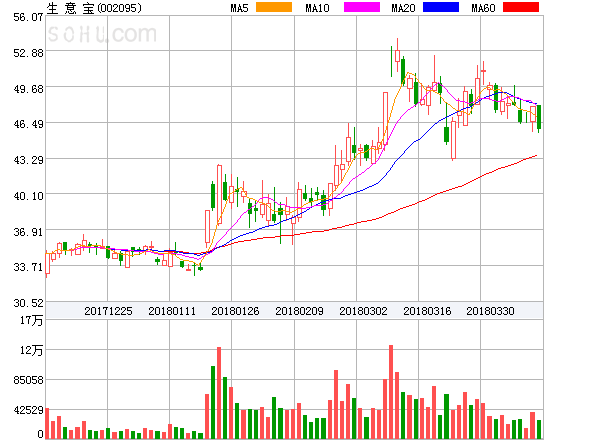Click the 12万 volume axis label

coord(32,350)
